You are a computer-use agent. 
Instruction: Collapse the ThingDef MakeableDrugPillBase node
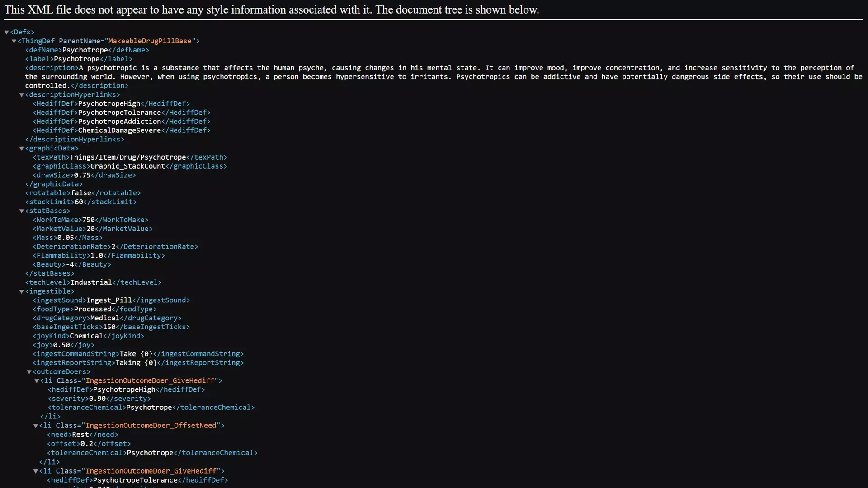click(x=14, y=41)
